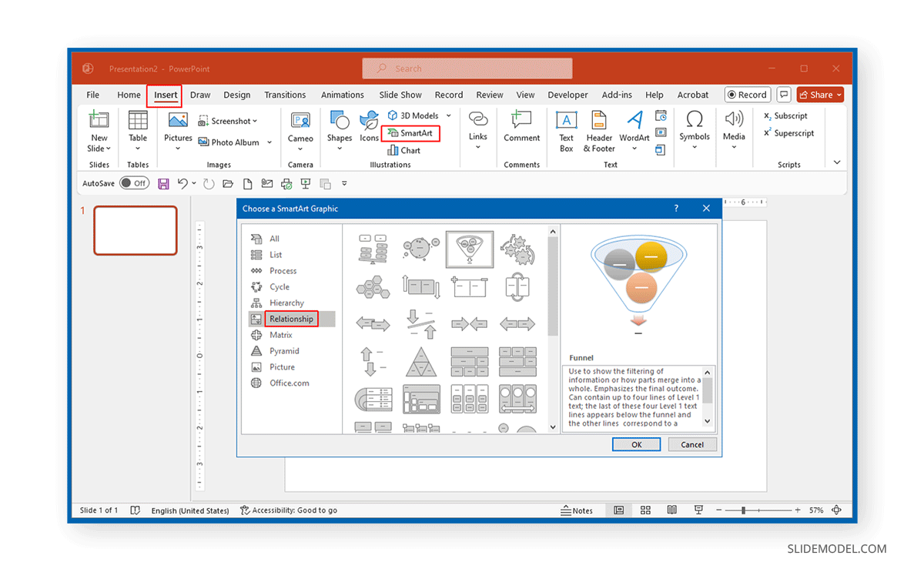The height and width of the screenshot is (572, 924).
Task: Start Slide Show from status bar
Action: pos(698,510)
